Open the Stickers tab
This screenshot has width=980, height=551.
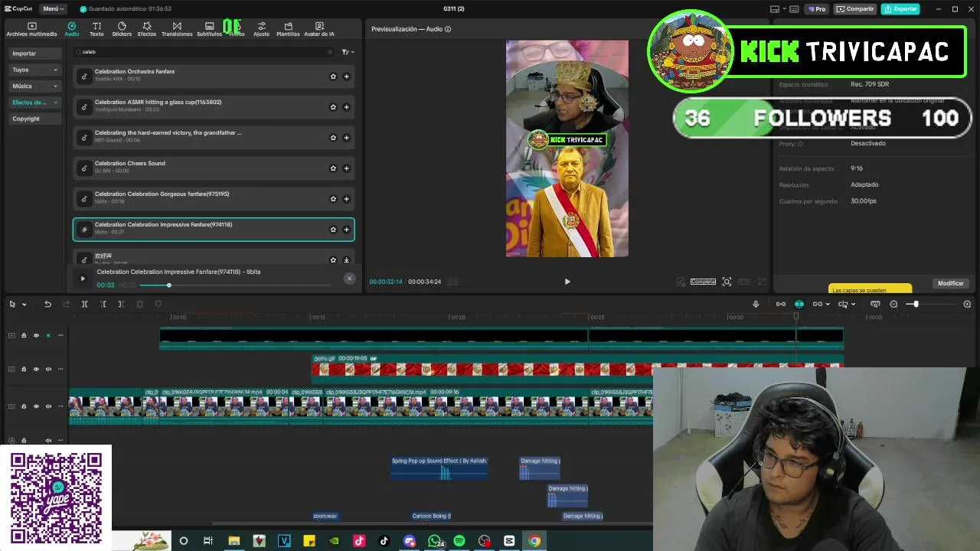[122, 29]
